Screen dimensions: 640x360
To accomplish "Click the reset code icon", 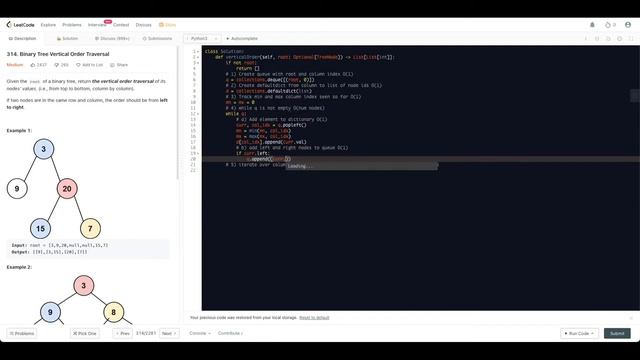I will (x=608, y=38).
